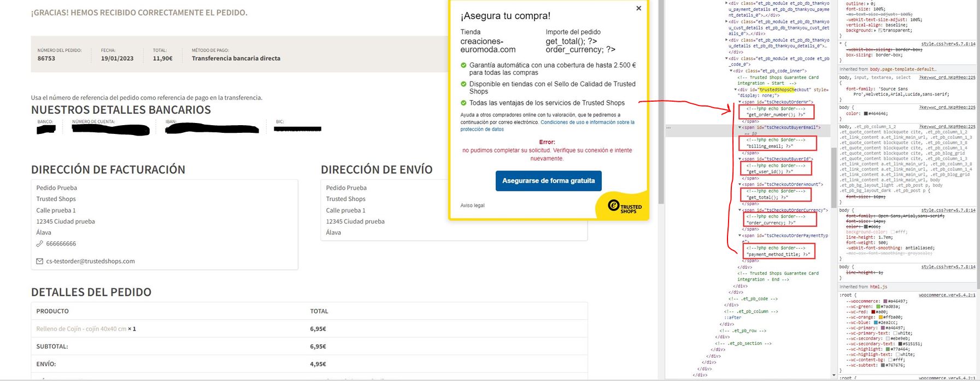Open ?key=wc_ord link next to body color rule
980x381 pixels.
(x=947, y=107)
